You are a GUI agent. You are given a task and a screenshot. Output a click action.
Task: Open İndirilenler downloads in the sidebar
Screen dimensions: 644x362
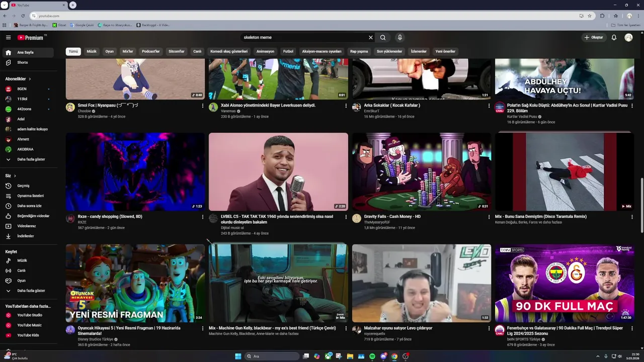[29, 236]
